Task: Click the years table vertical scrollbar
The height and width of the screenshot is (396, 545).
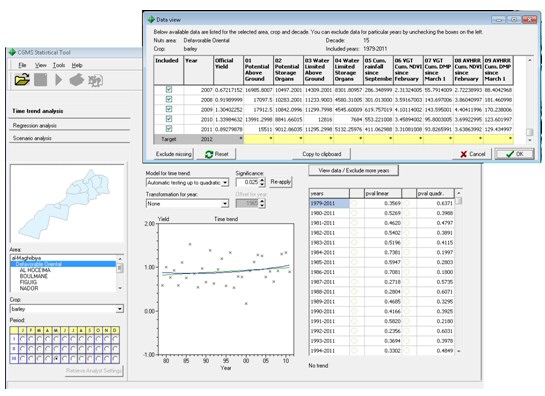Action: [x=458, y=272]
